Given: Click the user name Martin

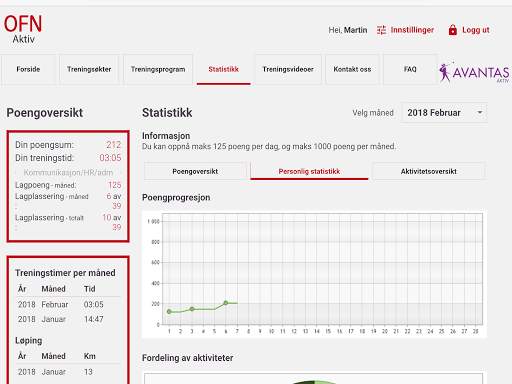Looking at the screenshot, I should point(355,30).
